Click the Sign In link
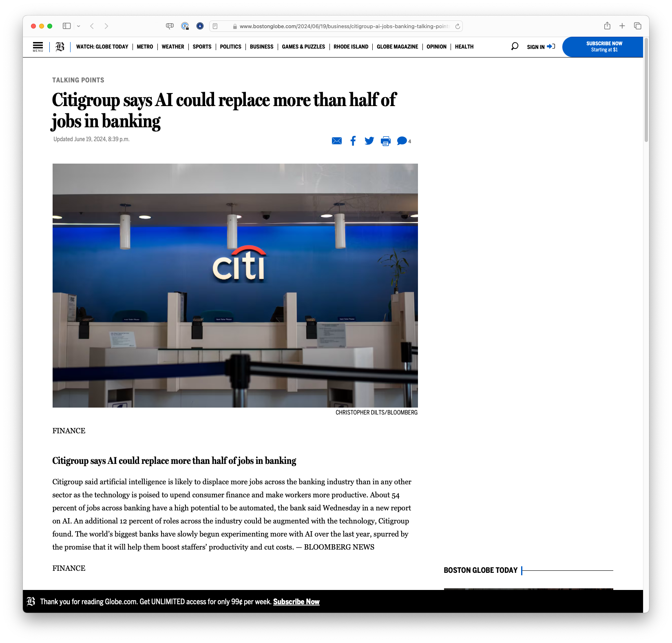The image size is (672, 643). pyautogui.click(x=535, y=47)
